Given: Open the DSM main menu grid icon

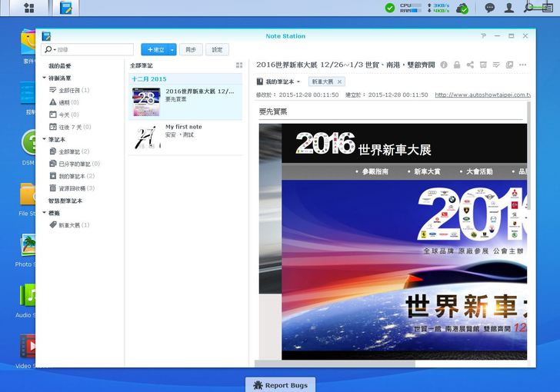Looking at the screenshot, I should click(x=28, y=8).
